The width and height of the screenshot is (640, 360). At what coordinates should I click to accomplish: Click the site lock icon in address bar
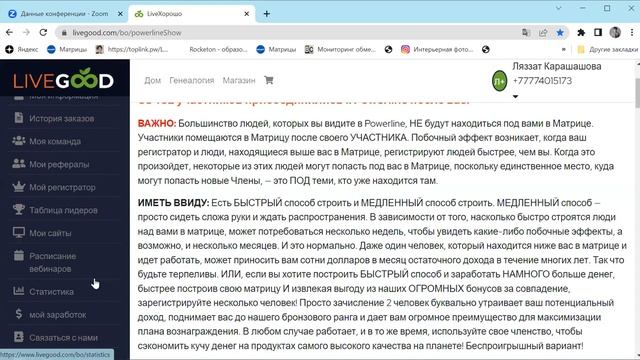click(64, 33)
